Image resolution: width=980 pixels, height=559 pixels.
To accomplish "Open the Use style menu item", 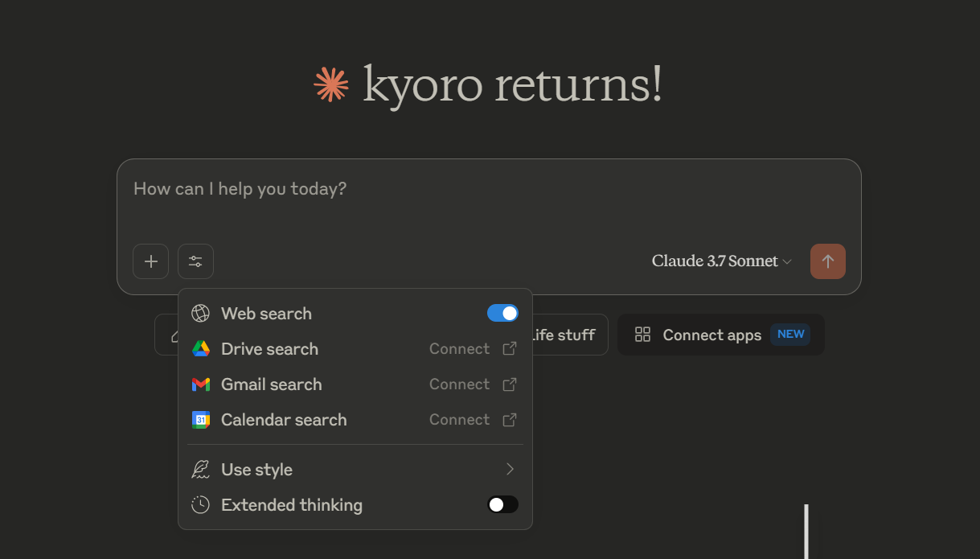I will (x=355, y=470).
